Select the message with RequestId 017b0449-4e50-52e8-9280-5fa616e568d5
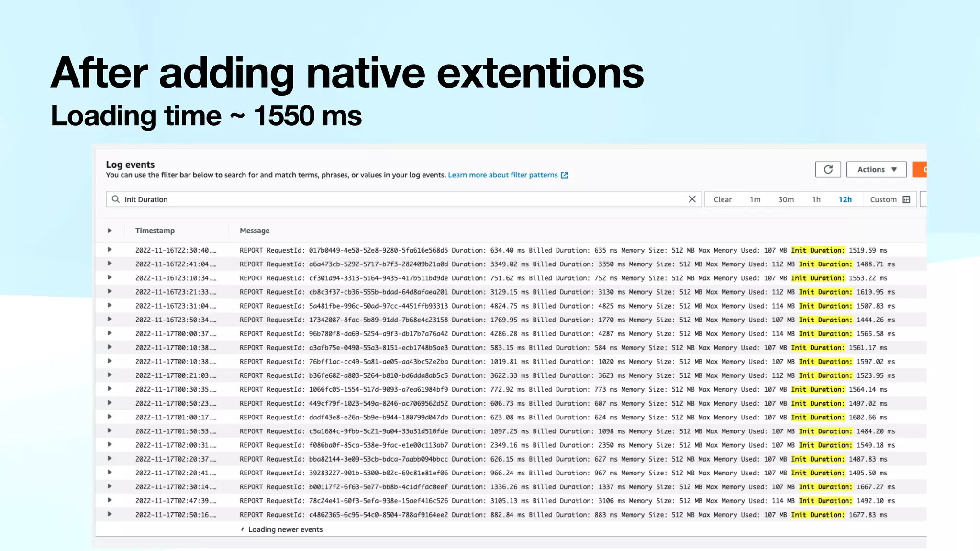This screenshot has width=980, height=551. coord(563,250)
